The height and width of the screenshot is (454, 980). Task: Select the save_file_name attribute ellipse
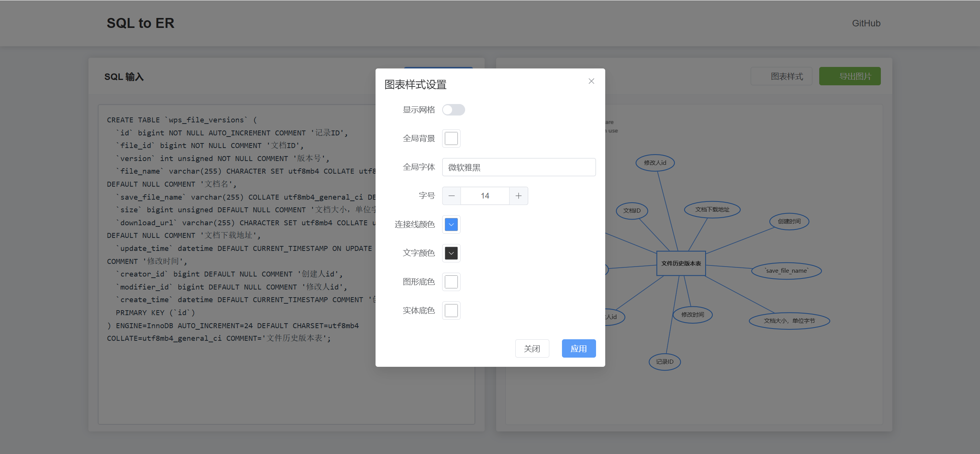pyautogui.click(x=786, y=271)
